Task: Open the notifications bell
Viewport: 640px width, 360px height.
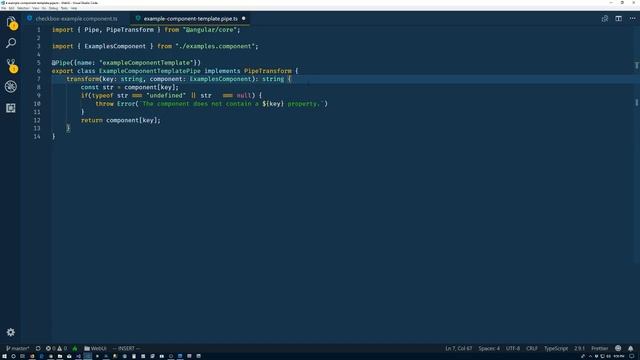Action: tap(631, 349)
